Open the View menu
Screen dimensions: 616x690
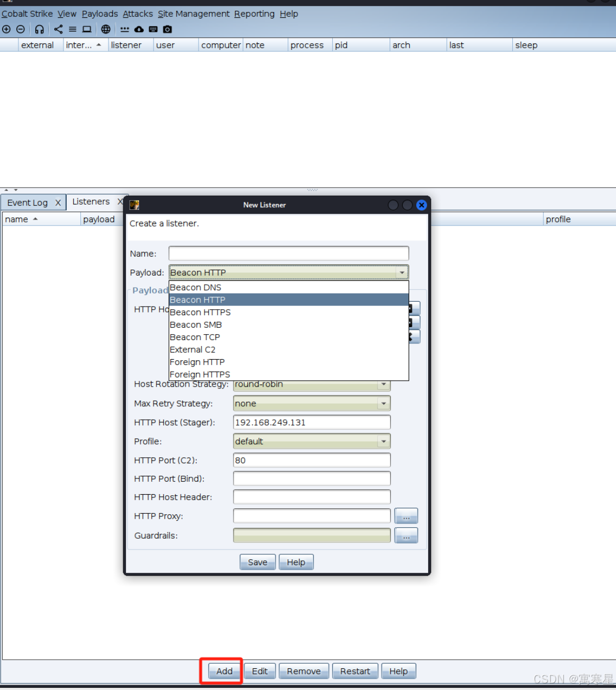point(67,14)
